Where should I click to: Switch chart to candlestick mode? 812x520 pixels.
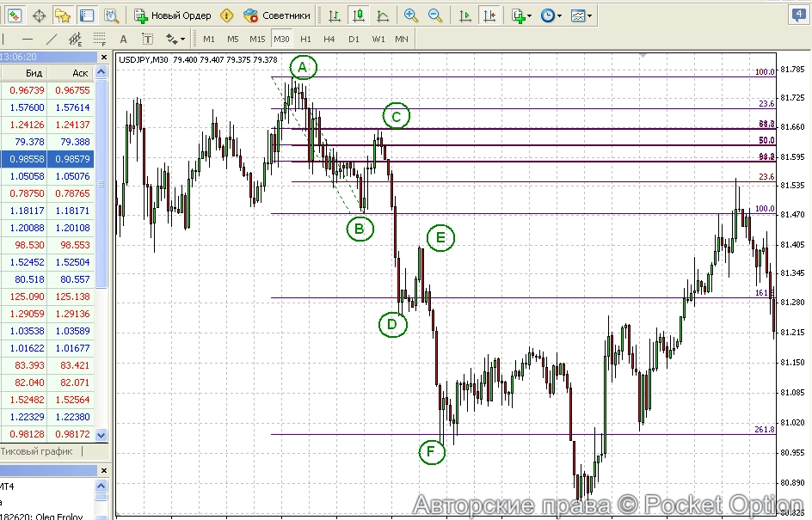coord(358,15)
